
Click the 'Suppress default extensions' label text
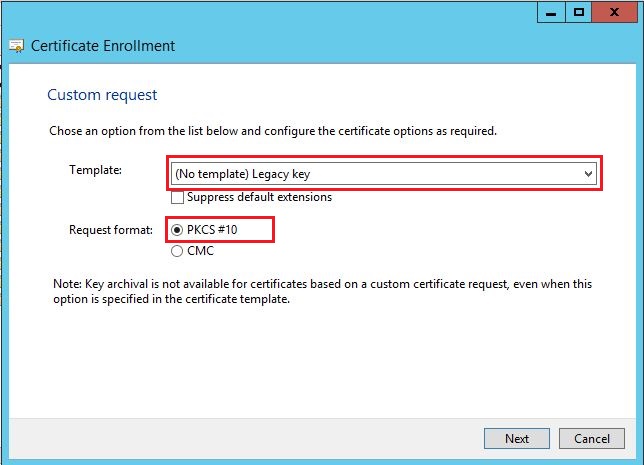pos(259,197)
